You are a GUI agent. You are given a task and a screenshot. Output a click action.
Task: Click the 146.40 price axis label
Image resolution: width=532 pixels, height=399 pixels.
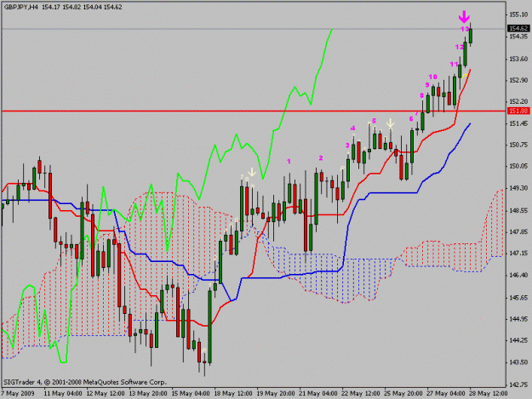pyautogui.click(x=518, y=275)
